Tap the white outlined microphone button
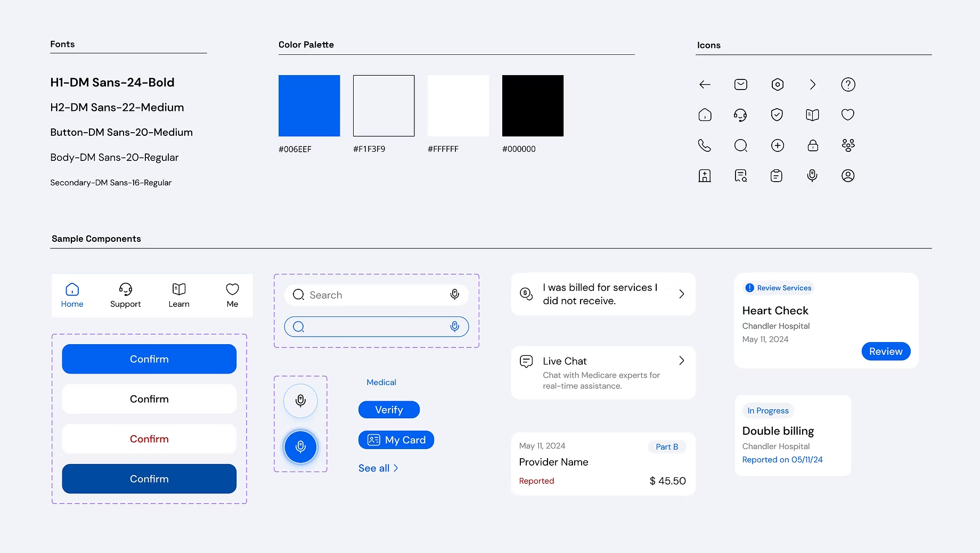The width and height of the screenshot is (980, 553). point(300,401)
